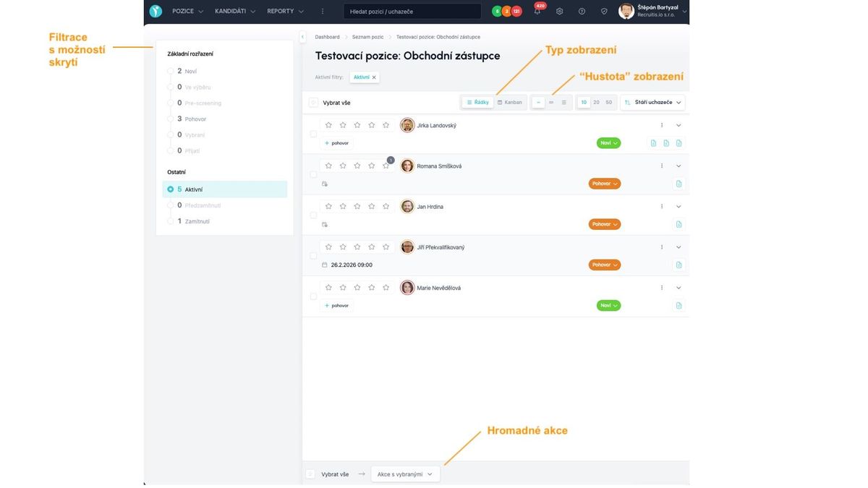
Task: Tick the checkbox for Jiří Překvalifikovaný
Action: tap(313, 256)
